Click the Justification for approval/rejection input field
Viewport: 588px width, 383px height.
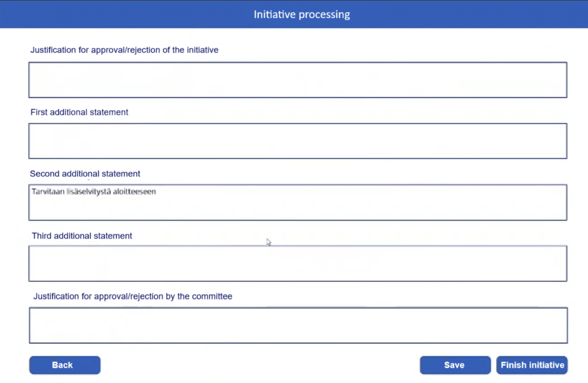coord(298,79)
